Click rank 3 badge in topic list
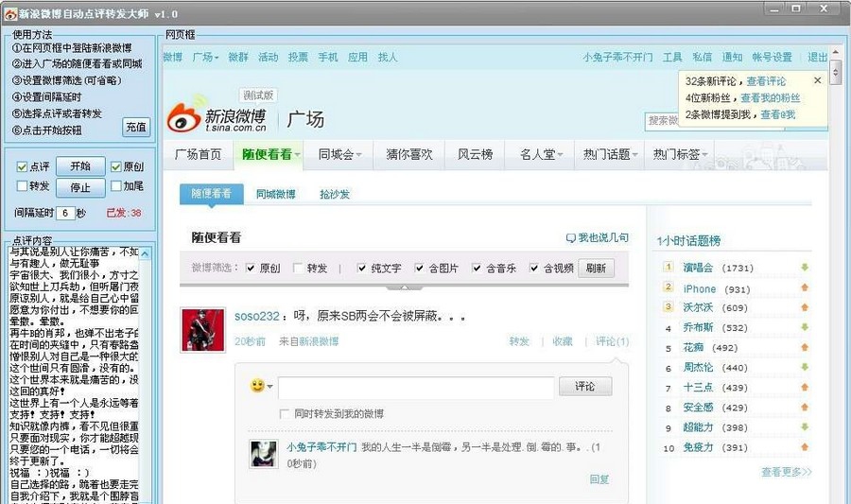Viewport: 851px width, 504px height. (669, 307)
